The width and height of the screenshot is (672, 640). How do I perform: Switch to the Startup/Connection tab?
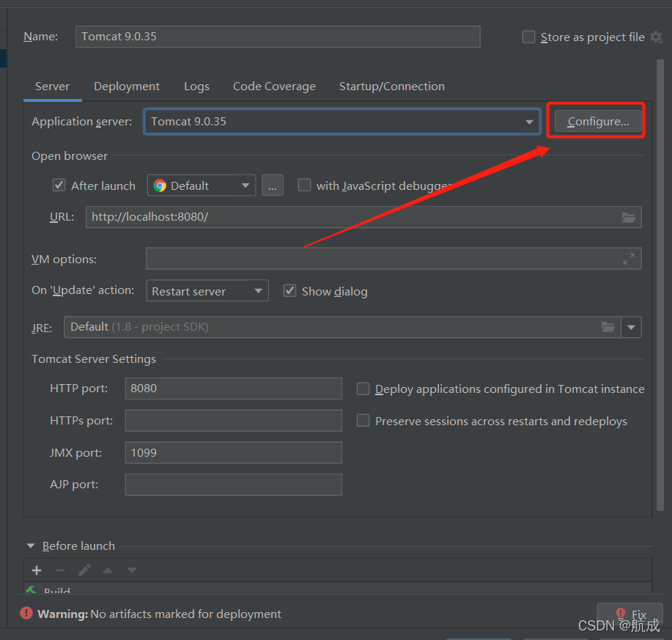point(392,87)
